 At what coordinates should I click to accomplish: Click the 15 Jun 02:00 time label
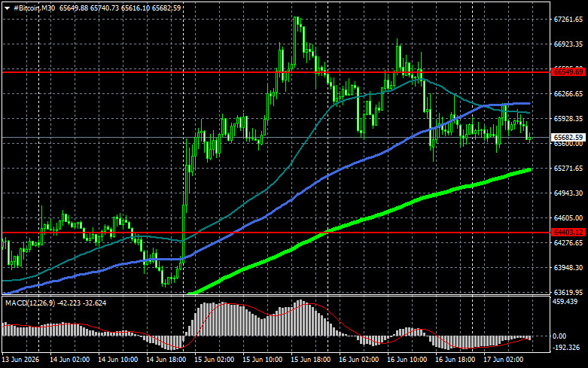pyautogui.click(x=214, y=360)
